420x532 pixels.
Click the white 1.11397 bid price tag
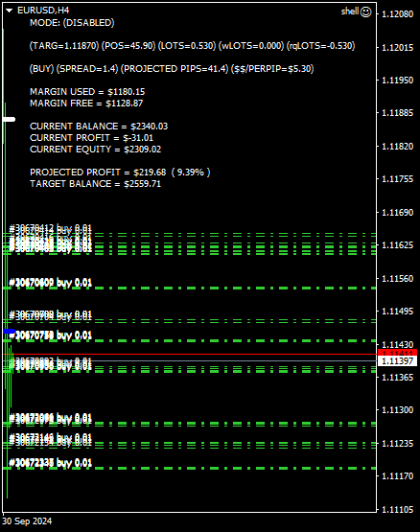[397, 361]
